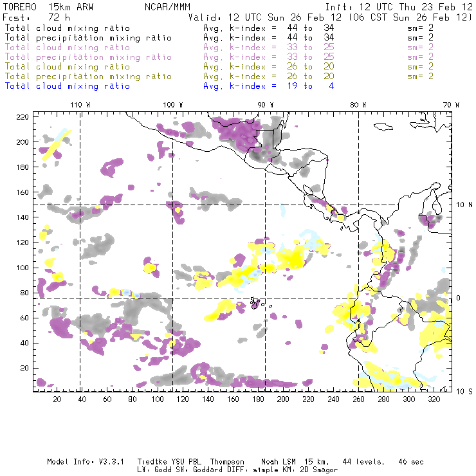Click the '100 W' longitude label
The image size is (476, 476).
[x=173, y=105]
